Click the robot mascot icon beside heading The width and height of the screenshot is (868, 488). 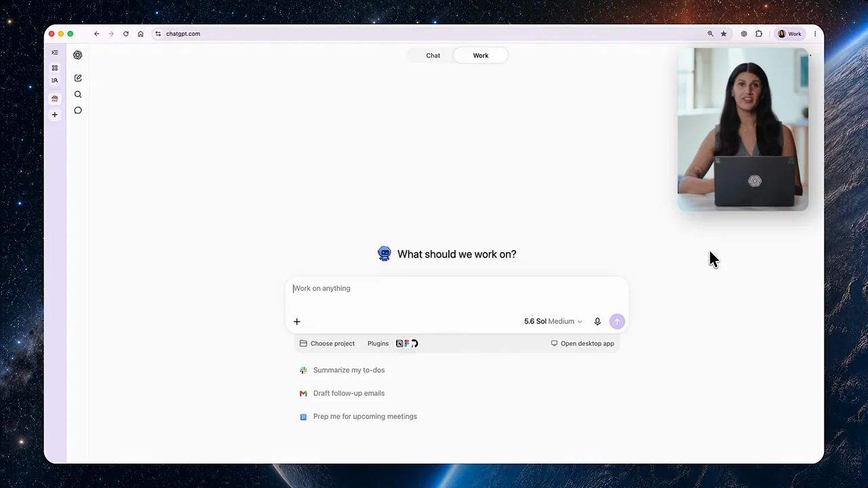click(x=384, y=254)
